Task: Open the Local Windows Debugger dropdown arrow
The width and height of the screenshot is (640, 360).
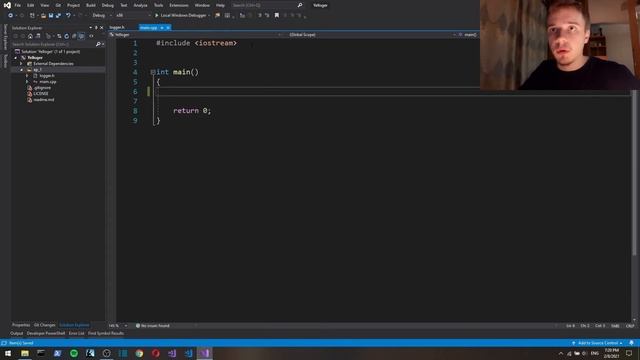Action: 209,16
